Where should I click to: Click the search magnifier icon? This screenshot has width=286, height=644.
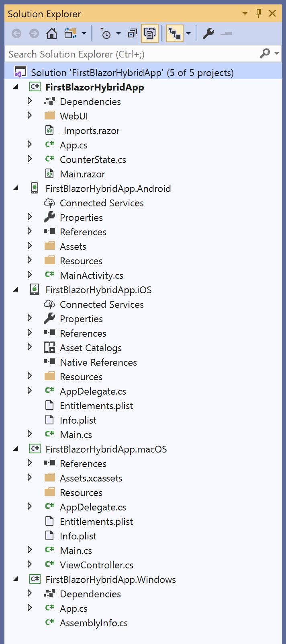point(265,53)
